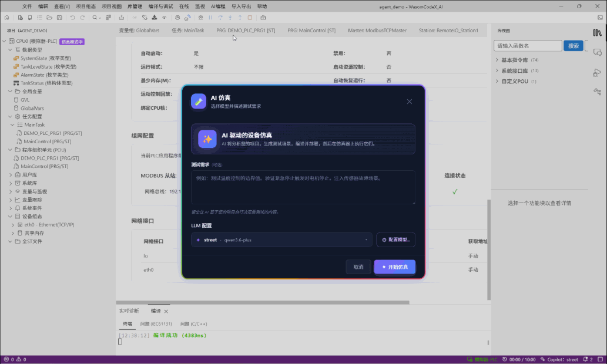Click the 配置模型 button
Image resolution: width=607 pixels, height=364 pixels.
[x=395, y=240]
